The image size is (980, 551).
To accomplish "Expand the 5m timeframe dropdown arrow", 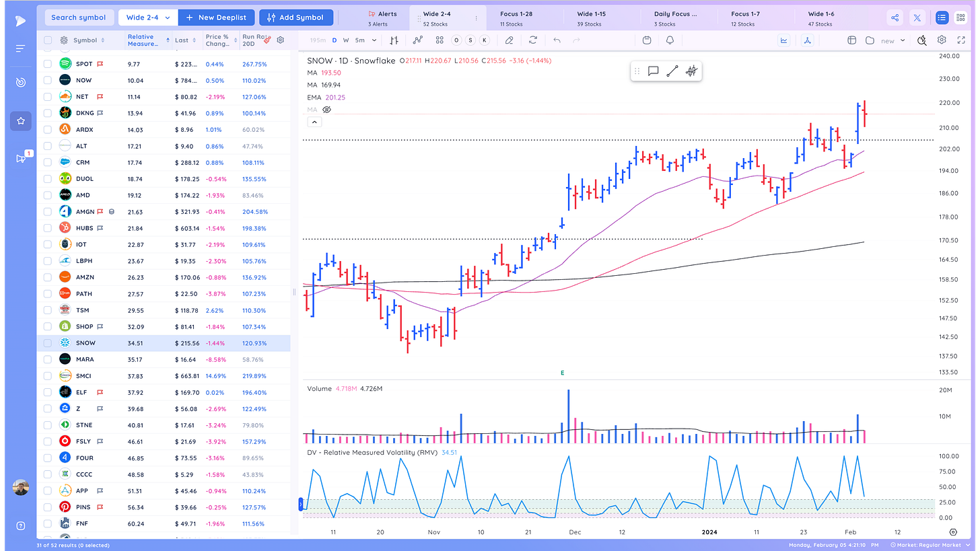I will tap(374, 40).
